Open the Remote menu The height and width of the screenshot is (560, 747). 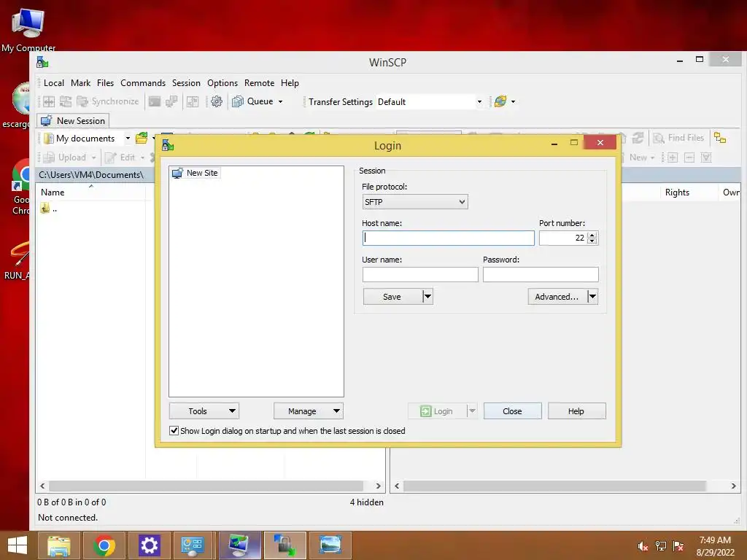(259, 83)
